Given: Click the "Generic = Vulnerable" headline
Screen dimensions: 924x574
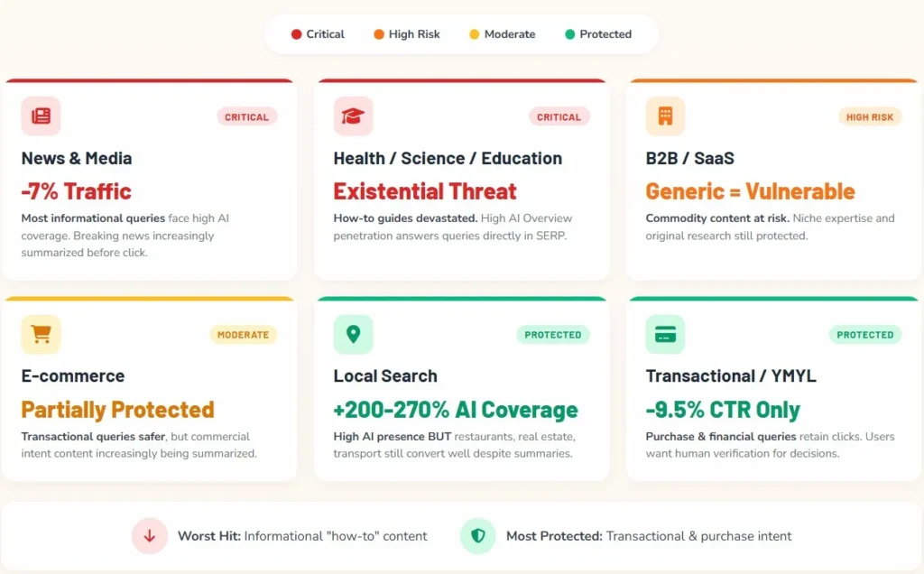Looking at the screenshot, I should pyautogui.click(x=750, y=191).
